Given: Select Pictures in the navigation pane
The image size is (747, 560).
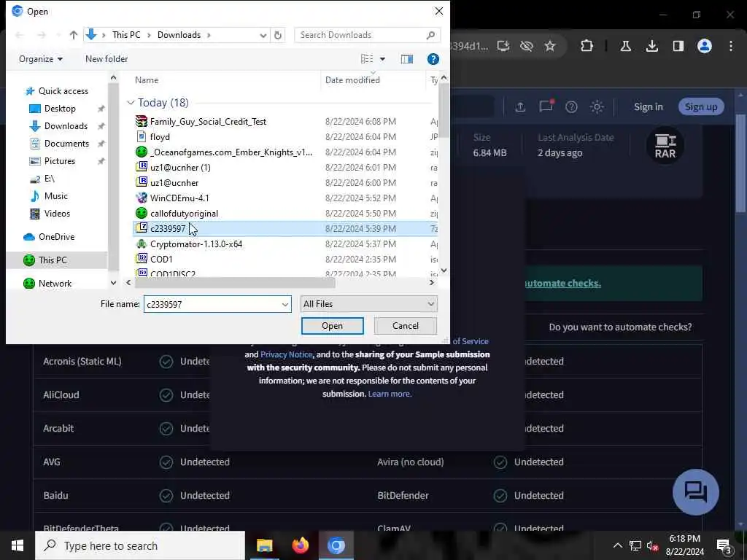Looking at the screenshot, I should pyautogui.click(x=60, y=161).
